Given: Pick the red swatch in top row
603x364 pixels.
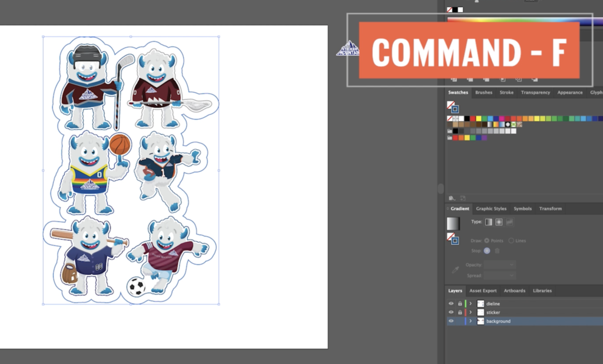Looking at the screenshot, I should click(x=473, y=118).
